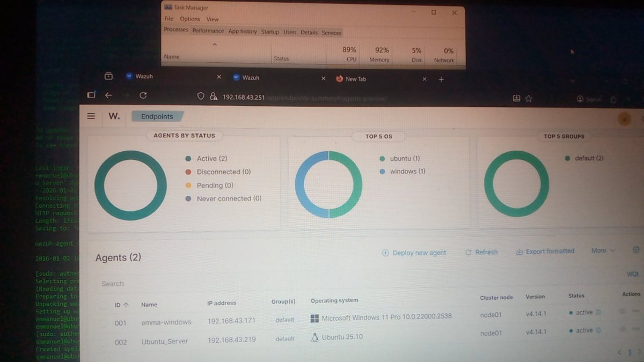Click the Firefox address bar URL
This screenshot has width=644, height=362.
305,98
